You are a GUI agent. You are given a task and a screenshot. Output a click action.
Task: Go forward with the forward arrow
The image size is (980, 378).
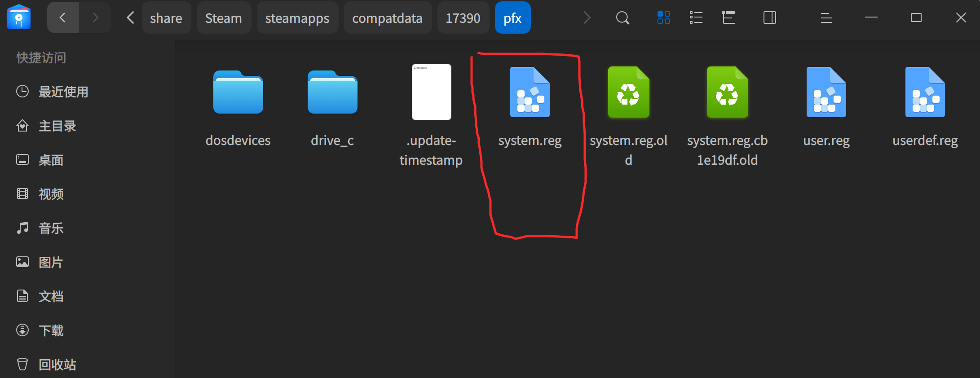pyautogui.click(x=95, y=18)
